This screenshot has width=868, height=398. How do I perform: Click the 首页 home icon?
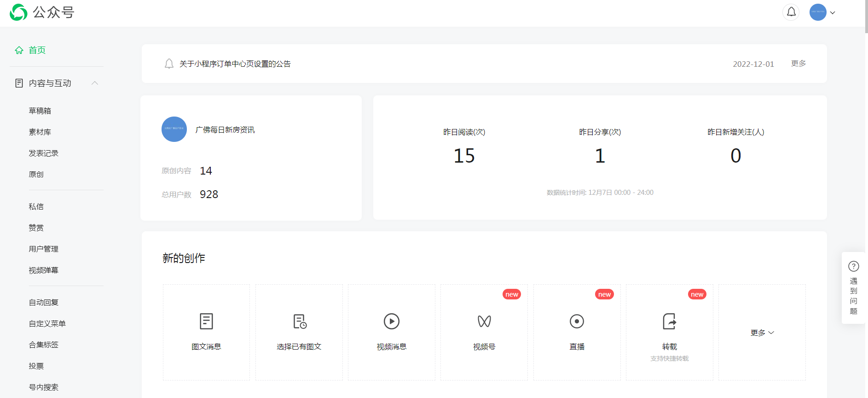coord(19,50)
